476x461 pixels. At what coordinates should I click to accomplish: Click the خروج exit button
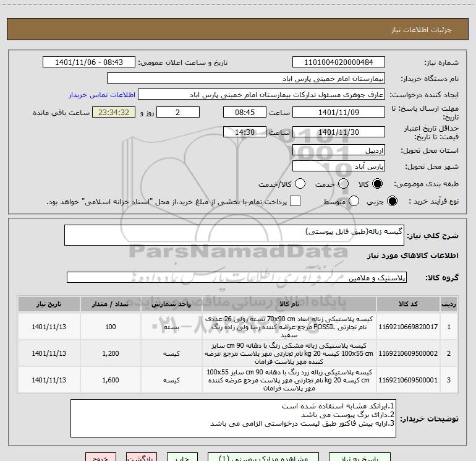(x=101, y=457)
